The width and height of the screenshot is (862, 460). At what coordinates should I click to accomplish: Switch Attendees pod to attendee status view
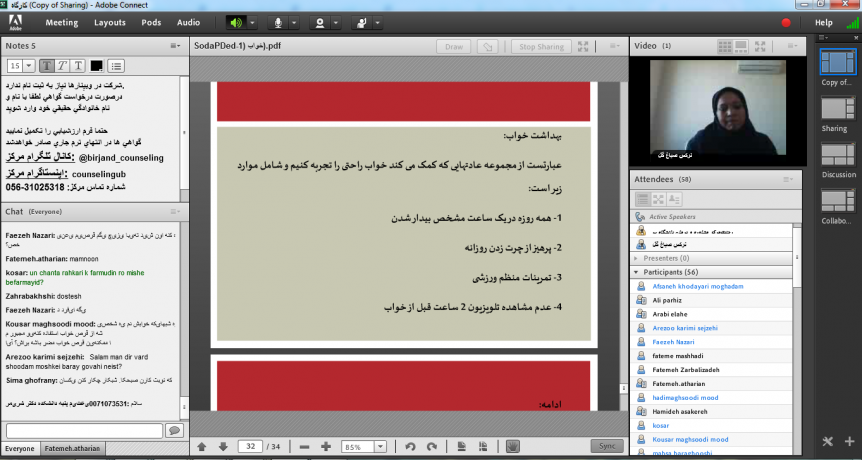(x=675, y=199)
